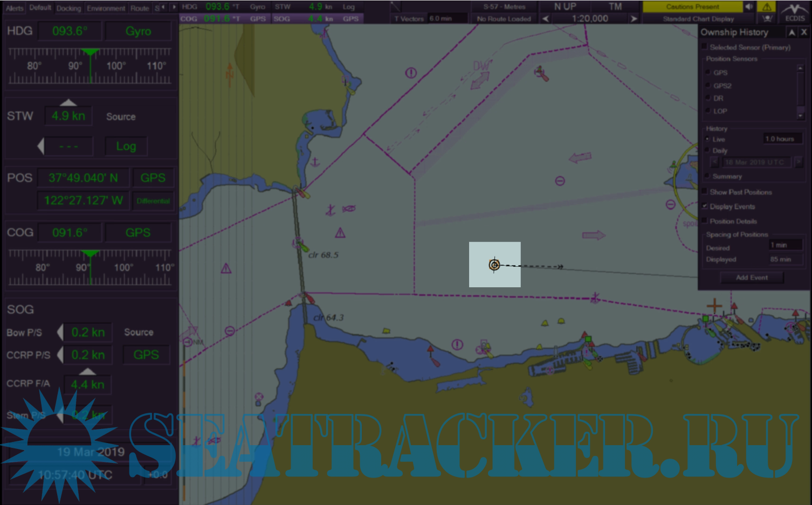The width and height of the screenshot is (812, 505).
Task: Mute the alarm speaker icon
Action: coord(749,6)
